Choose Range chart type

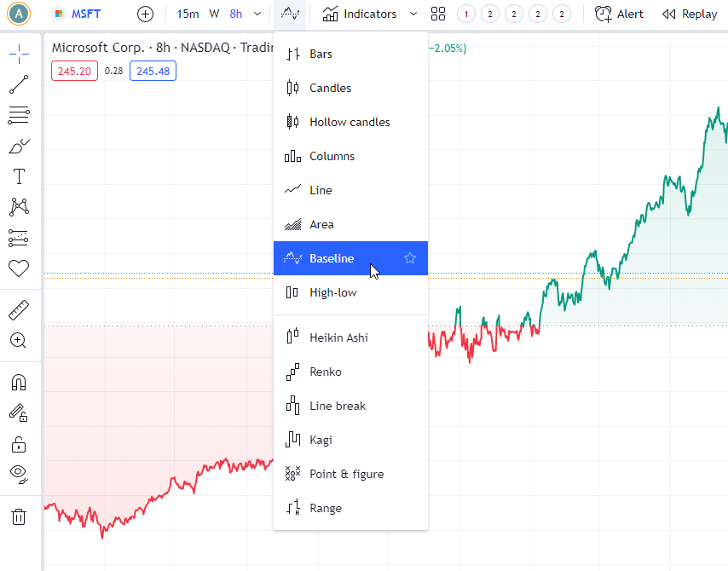click(x=350, y=508)
